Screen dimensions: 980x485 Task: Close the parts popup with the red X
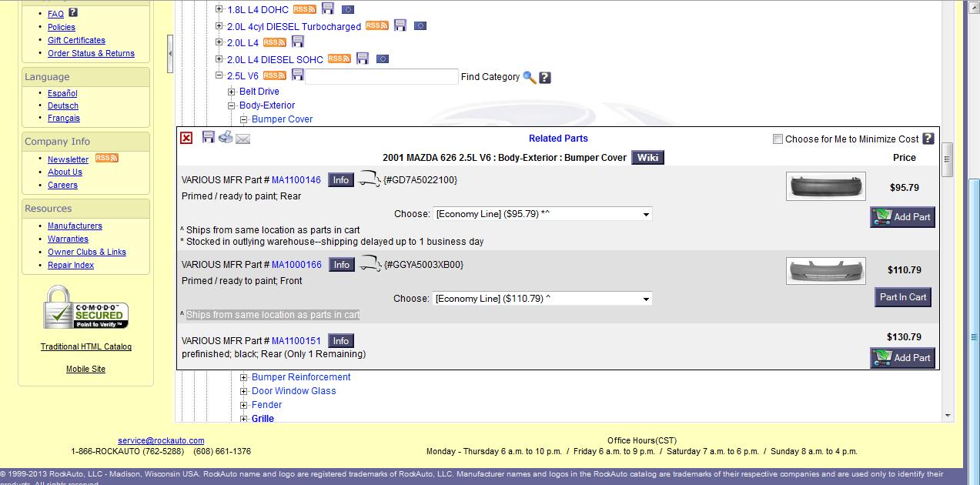click(186, 138)
